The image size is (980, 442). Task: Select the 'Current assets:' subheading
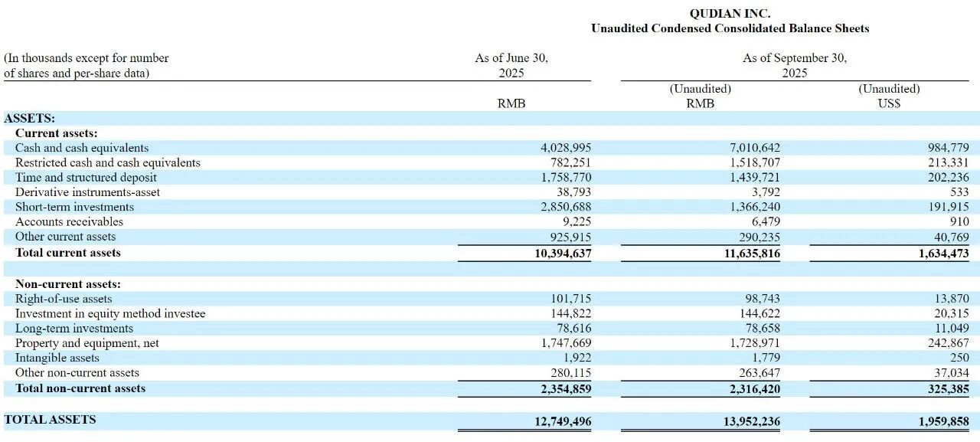57,133
